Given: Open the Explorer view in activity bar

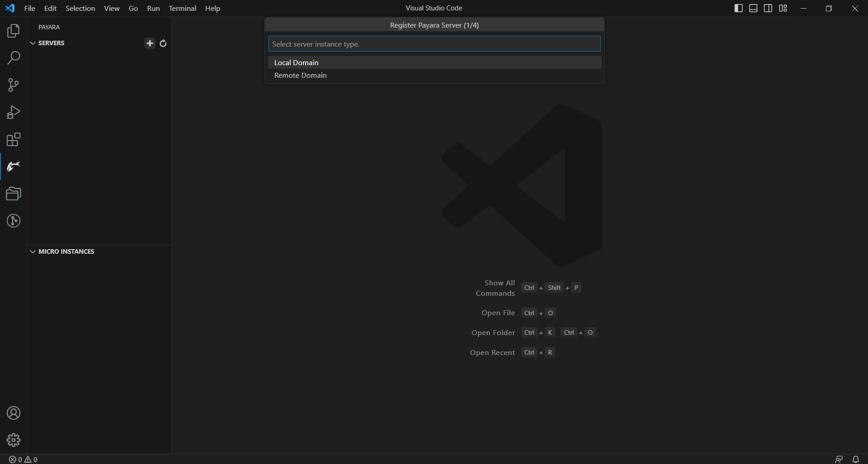Looking at the screenshot, I should coord(14,31).
